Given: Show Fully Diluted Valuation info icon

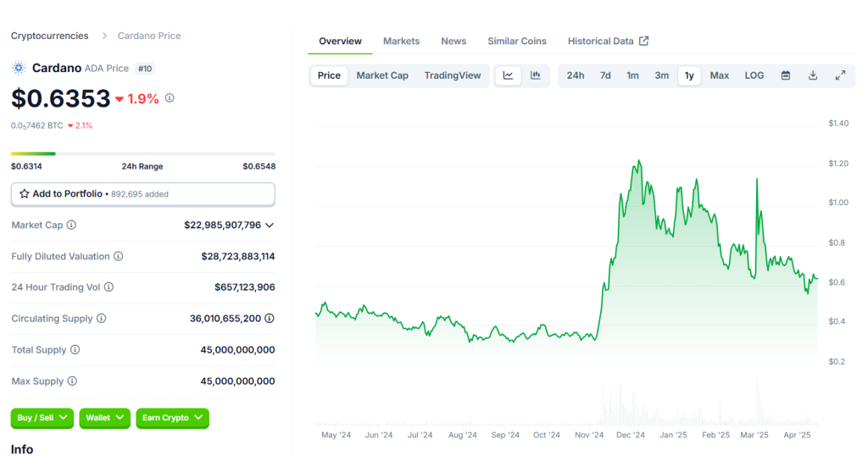Looking at the screenshot, I should [119, 256].
